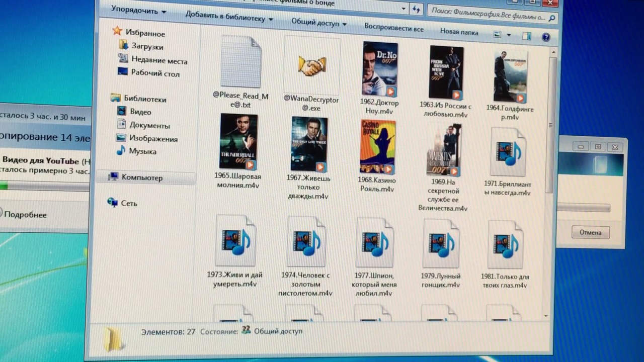Open the address bar history dropdown arrow
The width and height of the screenshot is (644, 362).
tap(404, 9)
